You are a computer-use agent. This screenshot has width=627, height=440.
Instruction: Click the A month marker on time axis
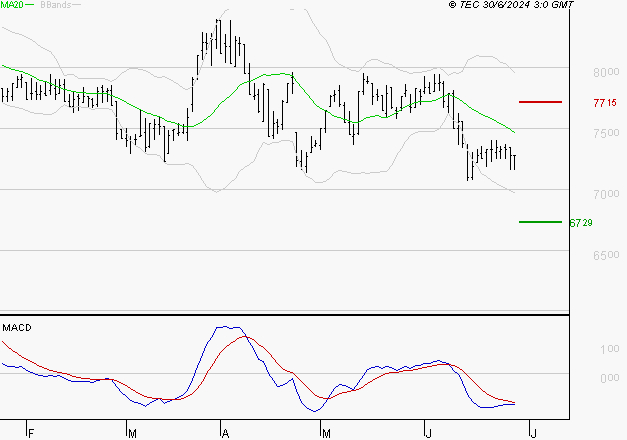coord(226,433)
